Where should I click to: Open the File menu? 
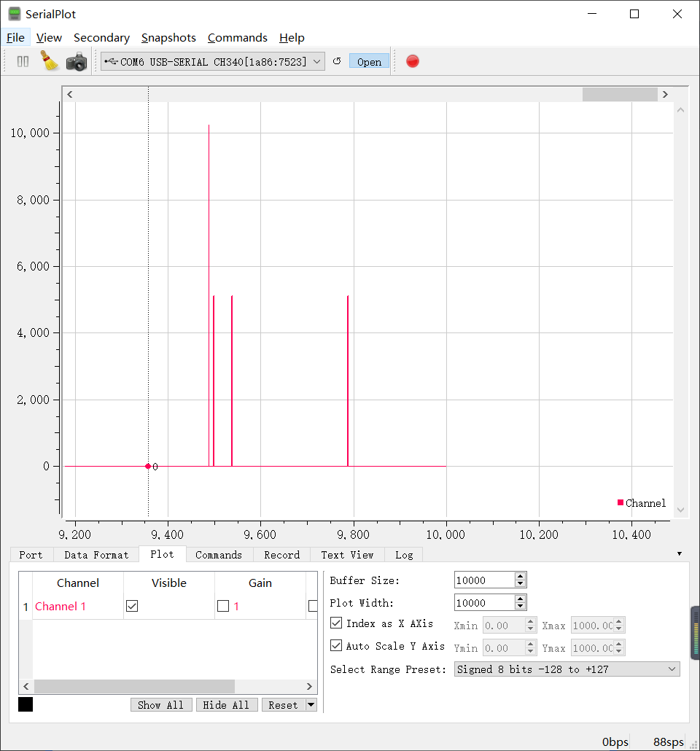pyautogui.click(x=16, y=37)
